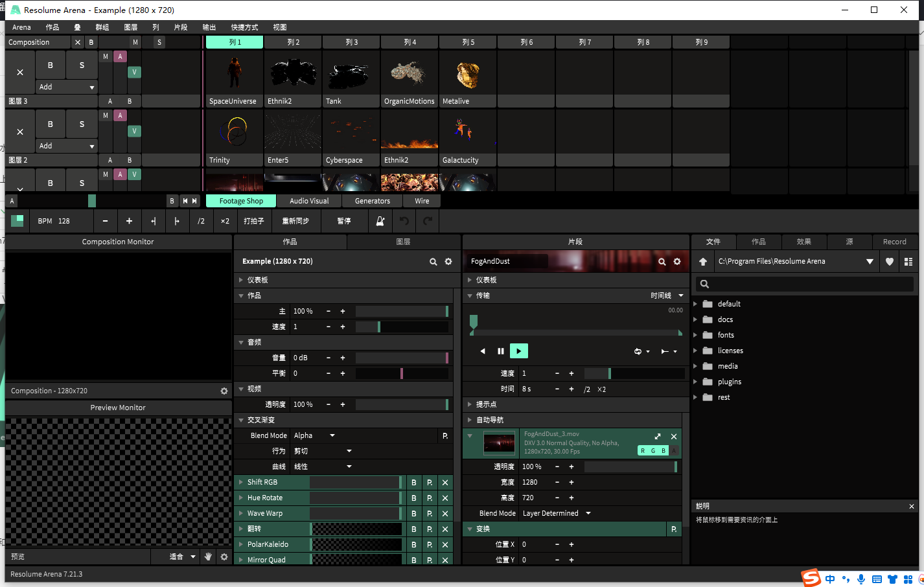This screenshot has width=924, height=587.
Task: Open the 时间线 transport mode dropdown
Action: coord(667,295)
